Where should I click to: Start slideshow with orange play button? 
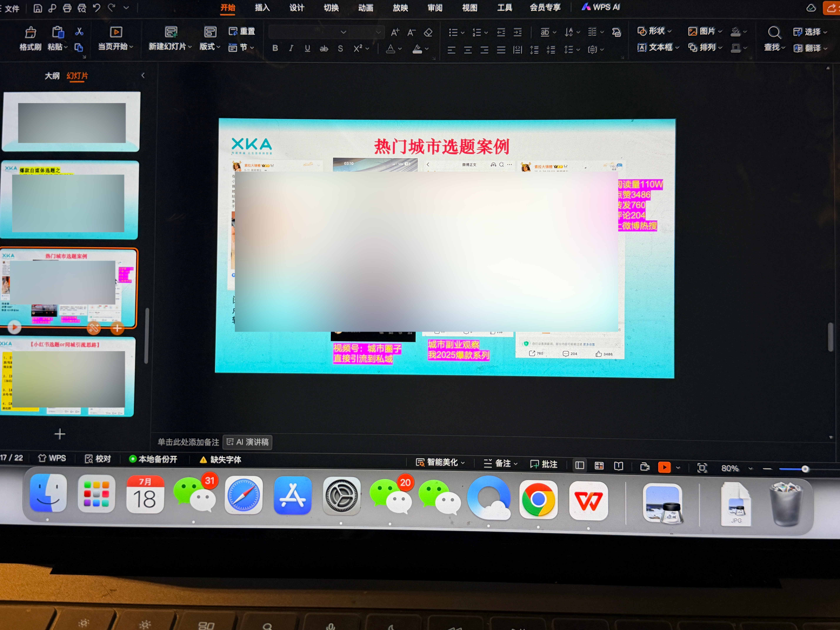664,467
